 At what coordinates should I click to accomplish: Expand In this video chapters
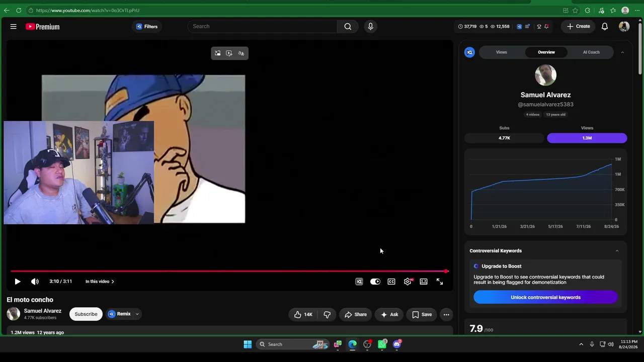[x=100, y=282]
